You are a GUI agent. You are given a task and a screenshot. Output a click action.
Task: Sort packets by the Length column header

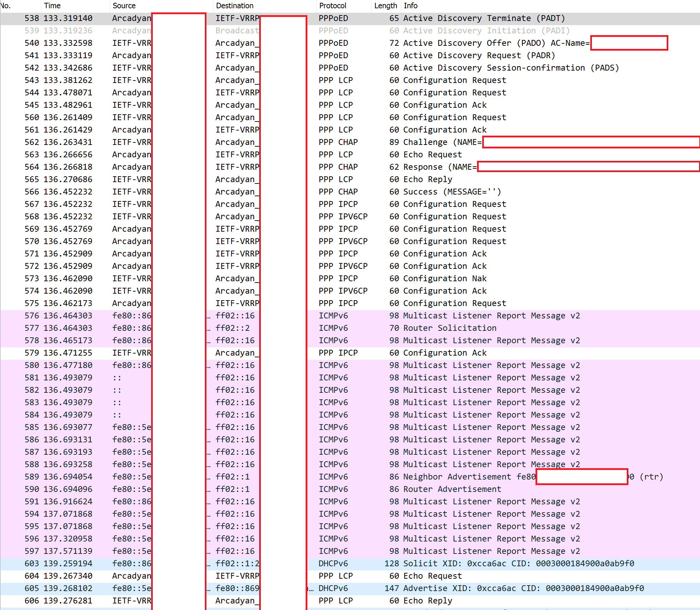click(x=385, y=6)
